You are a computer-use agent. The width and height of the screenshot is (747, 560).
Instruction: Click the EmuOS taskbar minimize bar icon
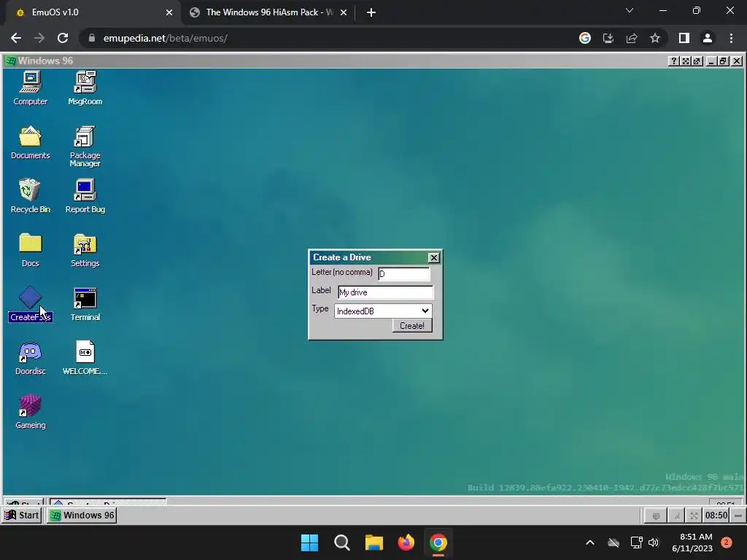(x=738, y=516)
